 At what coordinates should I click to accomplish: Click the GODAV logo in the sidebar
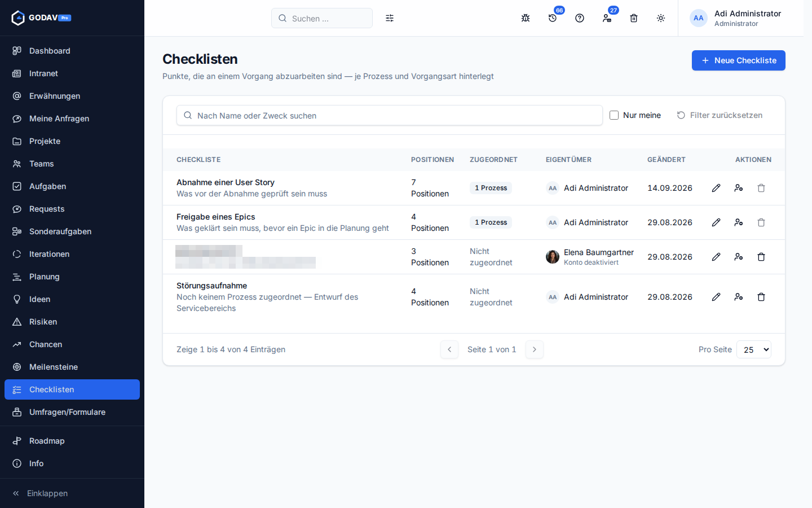(41, 18)
